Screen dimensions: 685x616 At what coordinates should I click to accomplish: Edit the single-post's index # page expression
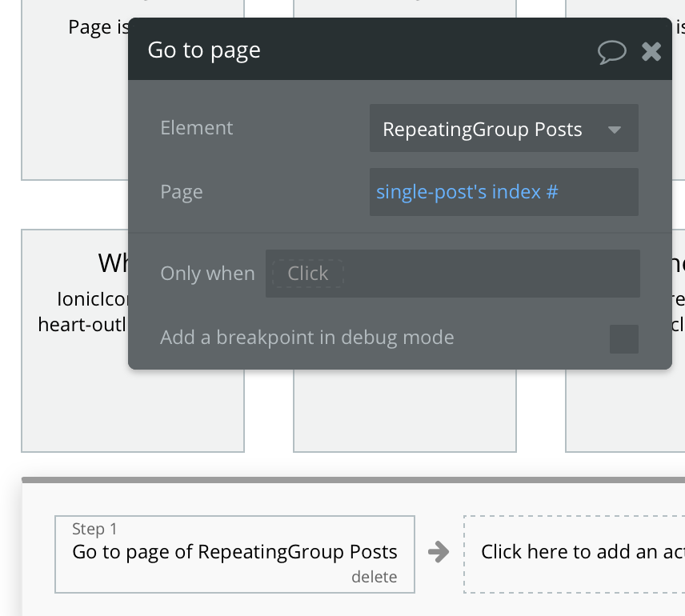503,192
